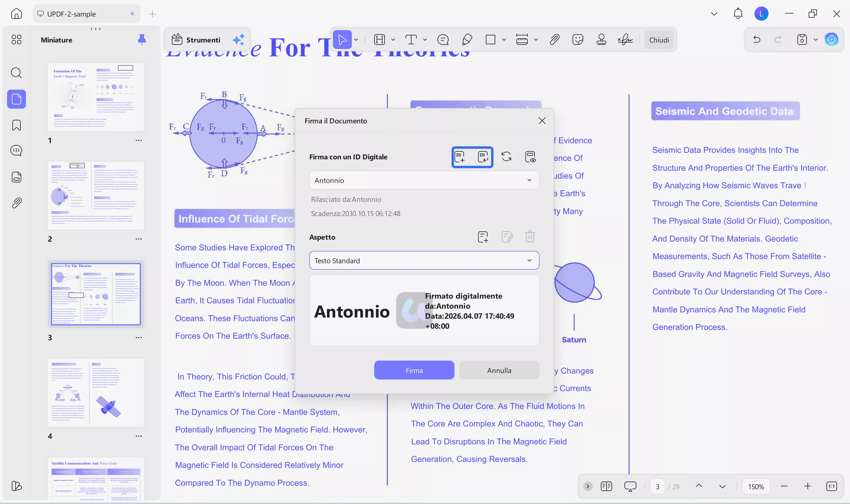Select the Text tool in the toolbar
Screen dimensions: 850x504
411,40
